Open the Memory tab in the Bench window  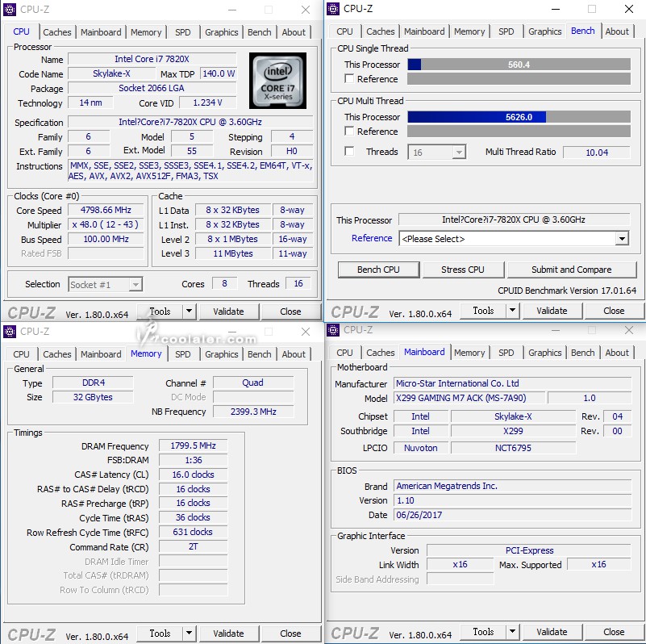pyautogui.click(x=469, y=31)
